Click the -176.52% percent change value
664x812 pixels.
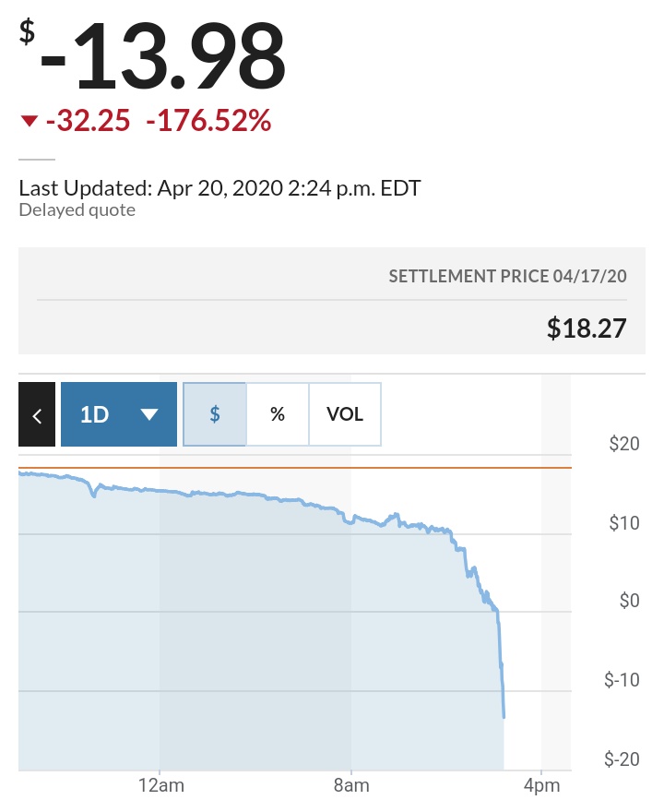point(208,121)
